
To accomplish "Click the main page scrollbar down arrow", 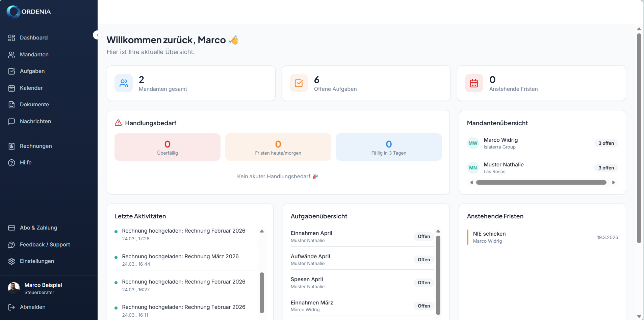I will (x=639, y=316).
